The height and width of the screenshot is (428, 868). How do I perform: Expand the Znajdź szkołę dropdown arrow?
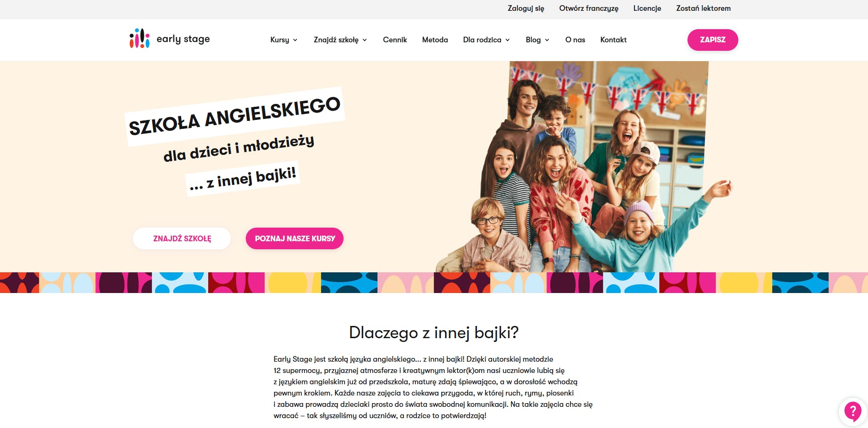click(365, 40)
